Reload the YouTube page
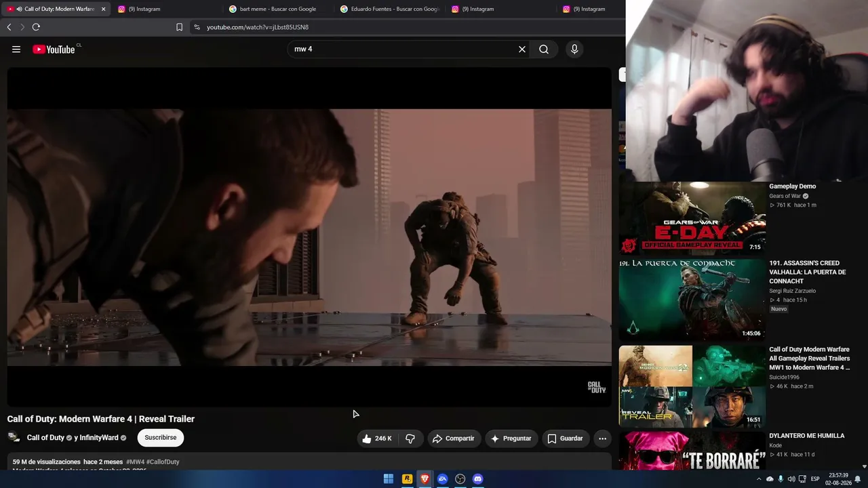 pos(36,27)
